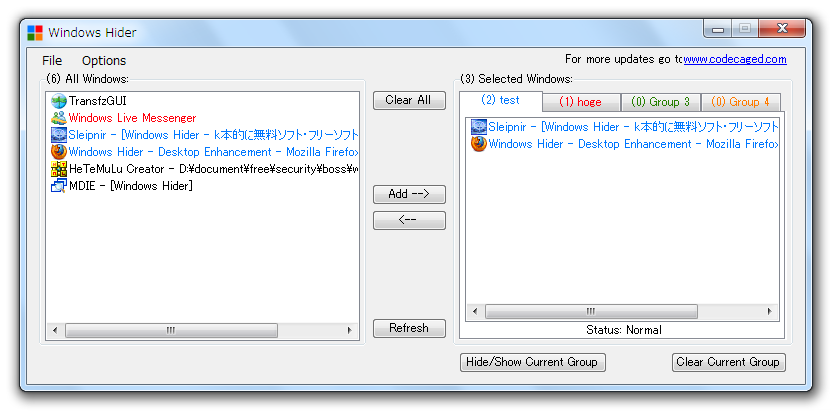Click the MDIE window icon
This screenshot has width=835, height=413.
[x=59, y=186]
